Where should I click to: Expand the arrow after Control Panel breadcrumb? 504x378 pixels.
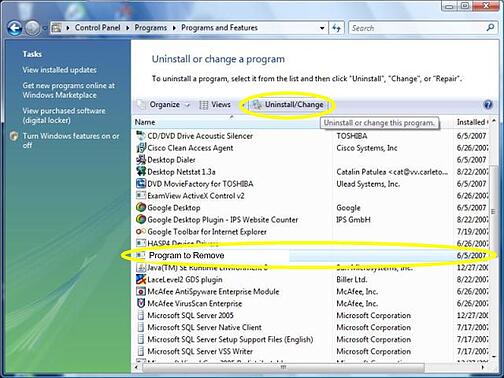coord(127,28)
